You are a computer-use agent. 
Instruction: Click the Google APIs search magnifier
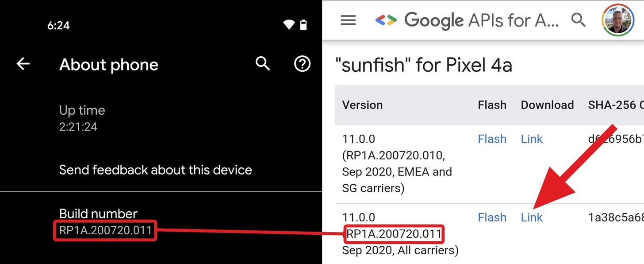pos(578,20)
